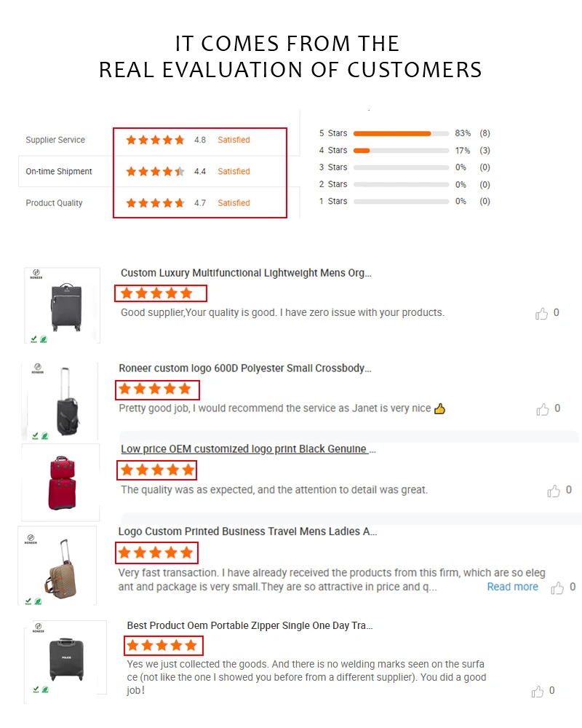Filter reviews by the 4 Stars bar
This screenshot has height=728, width=582.
pyautogui.click(x=401, y=151)
